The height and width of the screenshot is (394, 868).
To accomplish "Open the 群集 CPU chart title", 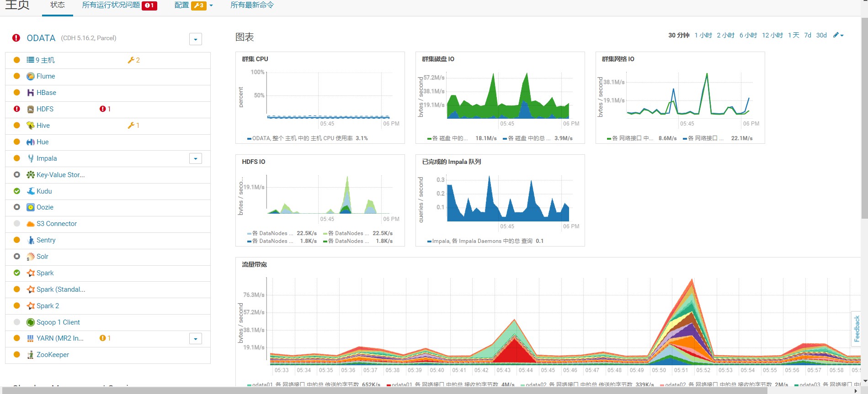I will point(255,59).
